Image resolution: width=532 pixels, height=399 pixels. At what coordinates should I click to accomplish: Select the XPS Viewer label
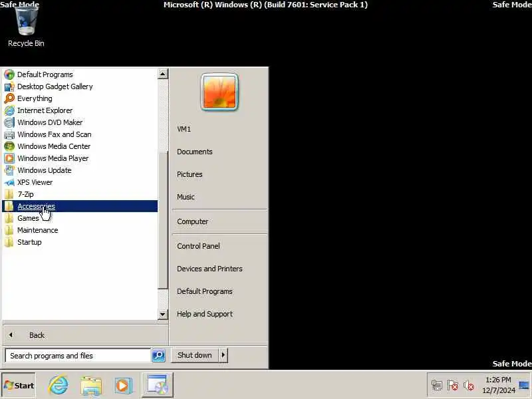(35, 182)
